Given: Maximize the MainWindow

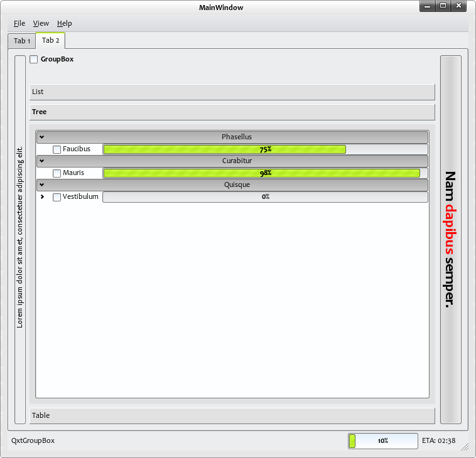Looking at the screenshot, I should (x=443, y=6).
